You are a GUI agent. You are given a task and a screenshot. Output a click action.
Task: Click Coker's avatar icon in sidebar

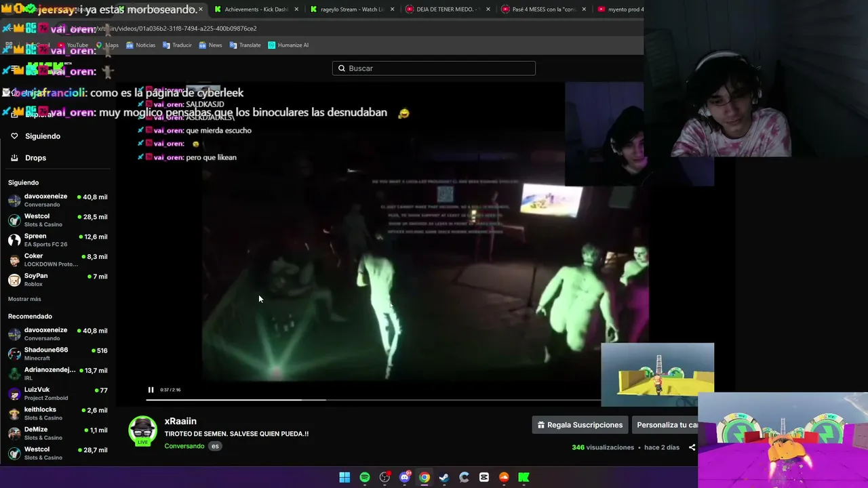pyautogui.click(x=14, y=260)
